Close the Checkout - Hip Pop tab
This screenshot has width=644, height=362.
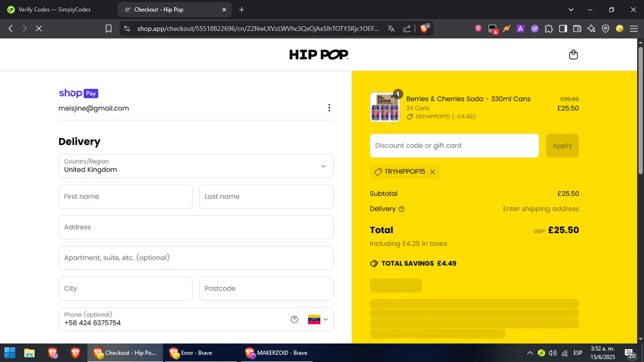(x=224, y=9)
